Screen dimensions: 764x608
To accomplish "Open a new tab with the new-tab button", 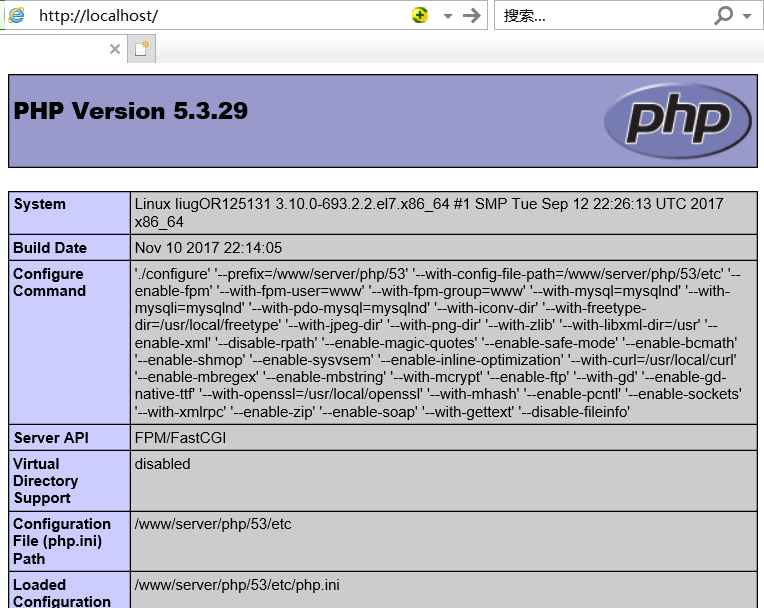I will point(142,49).
